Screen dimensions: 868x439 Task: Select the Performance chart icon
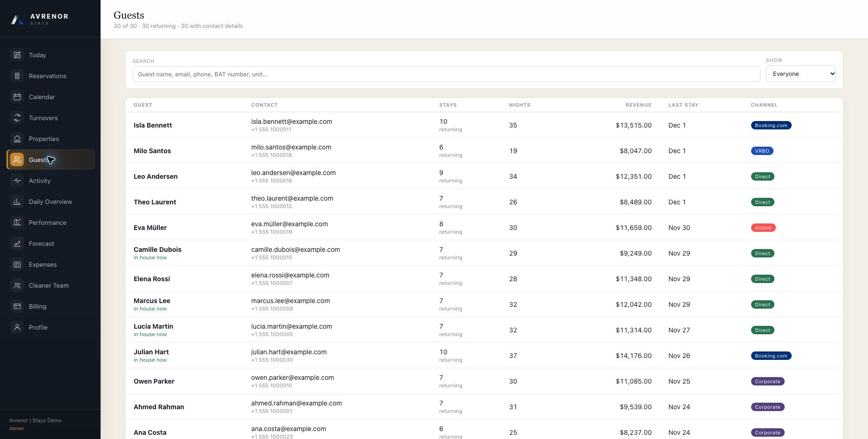17,223
